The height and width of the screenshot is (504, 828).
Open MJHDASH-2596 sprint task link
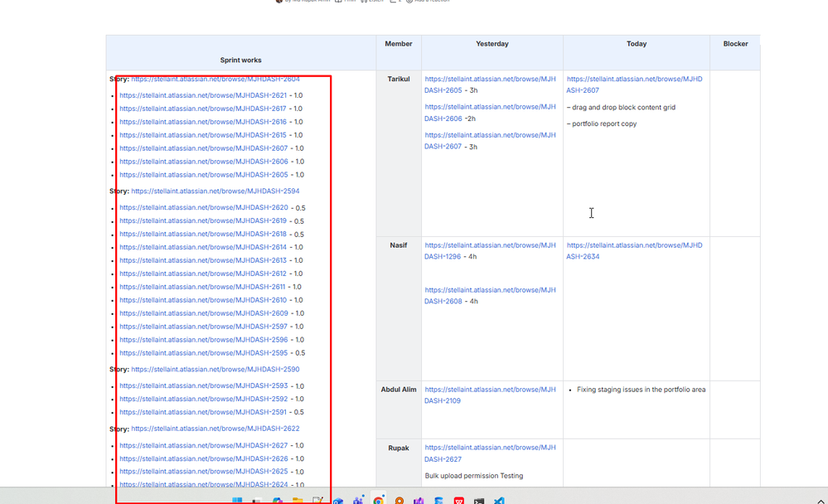(204, 339)
